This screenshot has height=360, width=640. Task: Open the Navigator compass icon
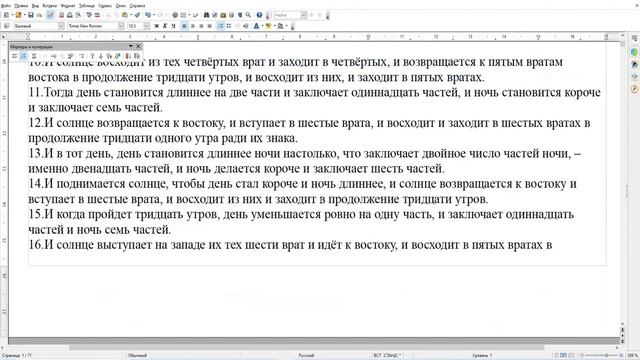(215, 15)
